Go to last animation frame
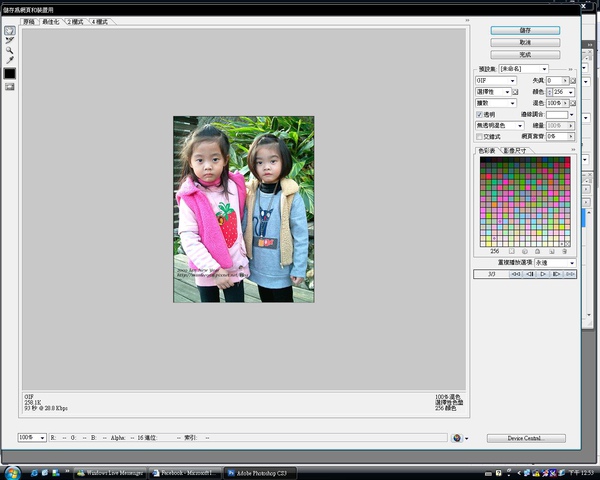This screenshot has height=480, width=600. (x=570, y=274)
